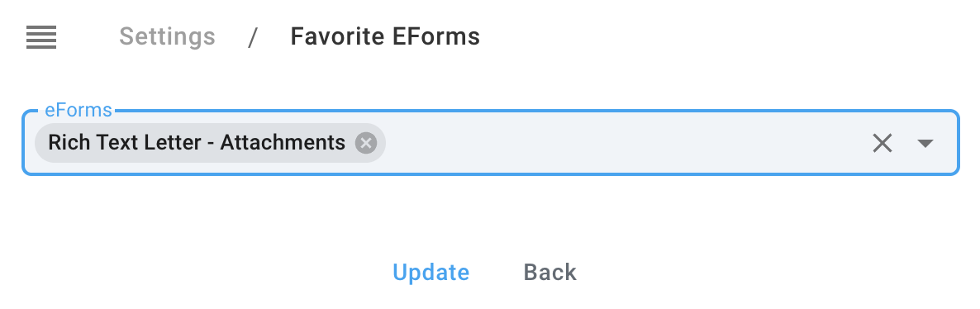
Task: Go to the Settings breadcrumb
Action: coord(168,36)
